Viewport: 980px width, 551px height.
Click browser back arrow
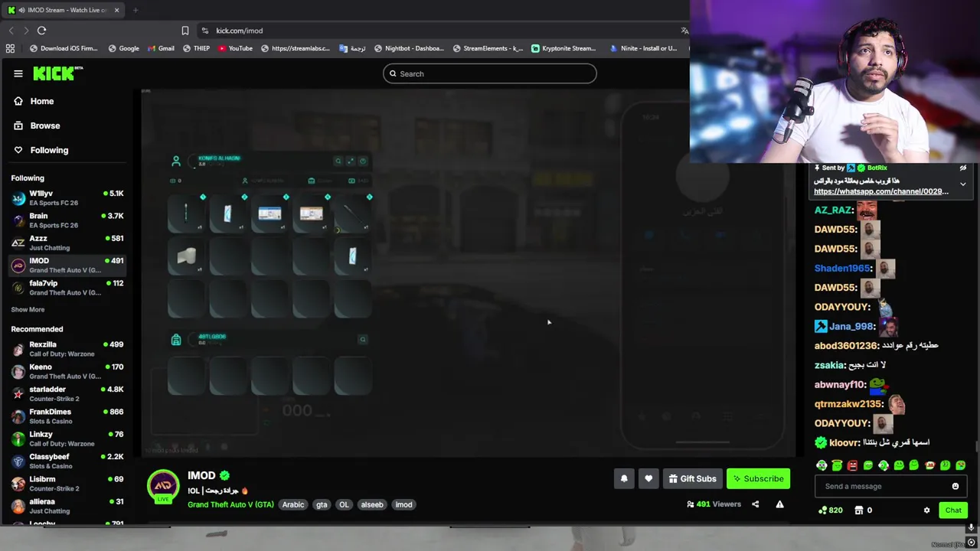tap(11, 31)
